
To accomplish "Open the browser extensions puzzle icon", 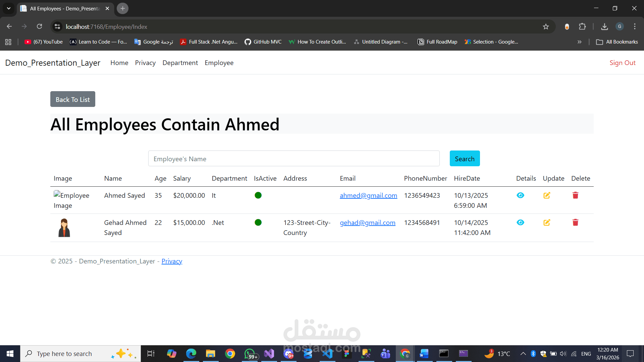I will 582,26.
